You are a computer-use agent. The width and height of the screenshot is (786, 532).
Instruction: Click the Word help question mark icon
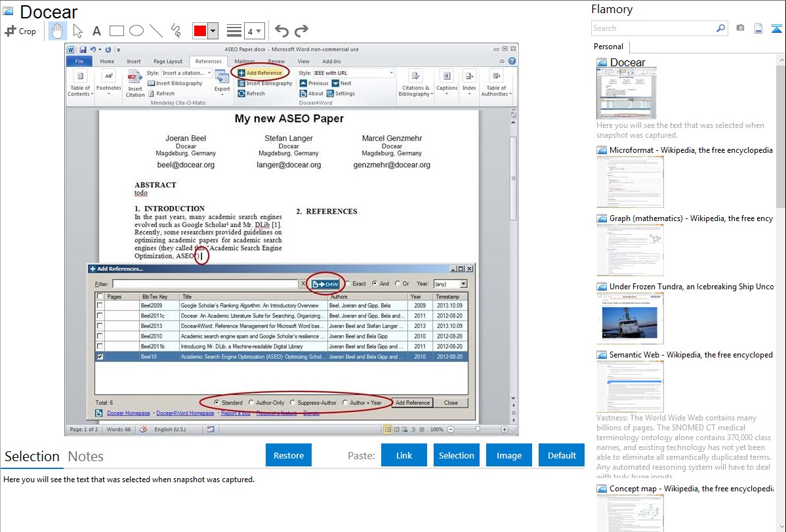[x=512, y=61]
